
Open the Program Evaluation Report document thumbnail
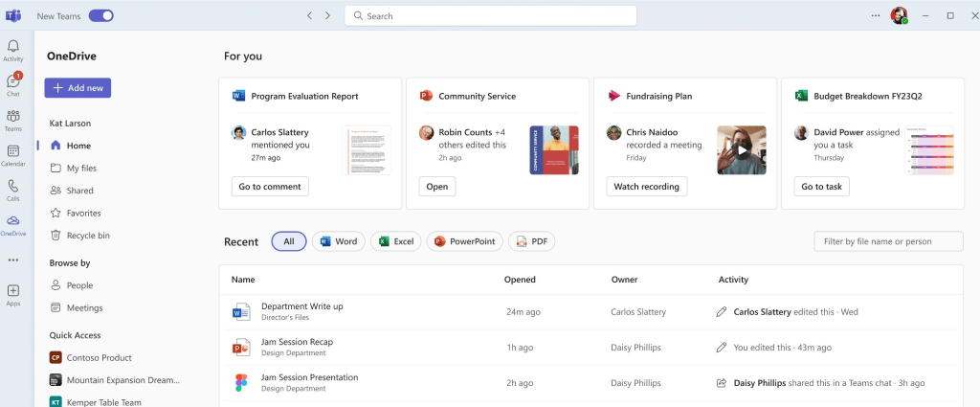367,150
